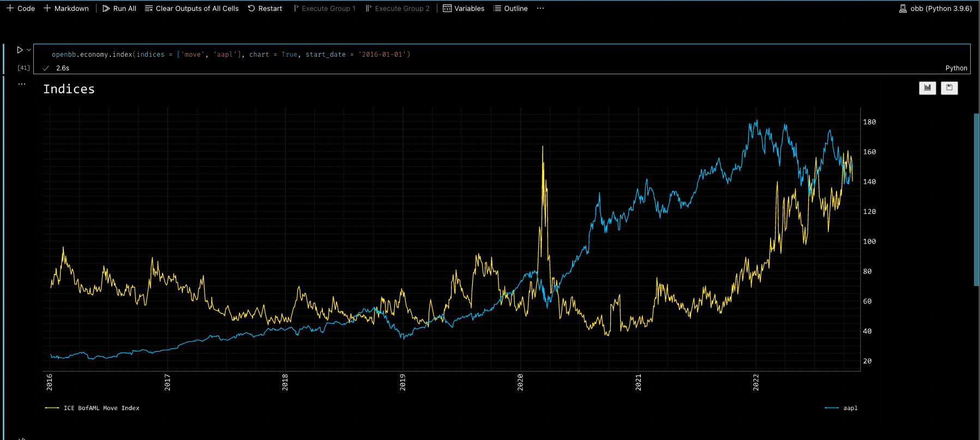Click the 2018 x-axis label

(285, 382)
